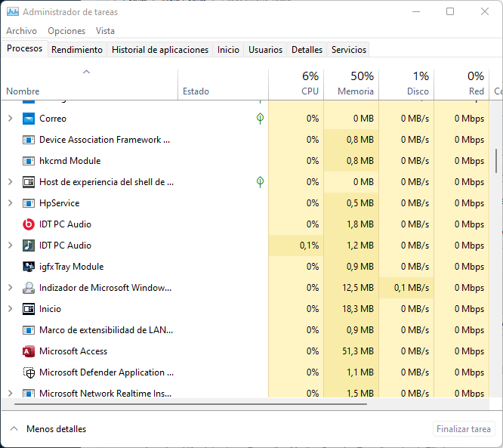Click the Task Manager title bar icon
This screenshot has width=503, height=448.
tap(13, 12)
